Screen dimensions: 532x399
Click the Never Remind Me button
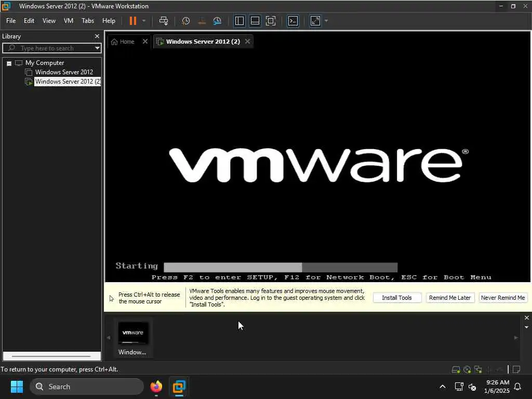point(503,298)
